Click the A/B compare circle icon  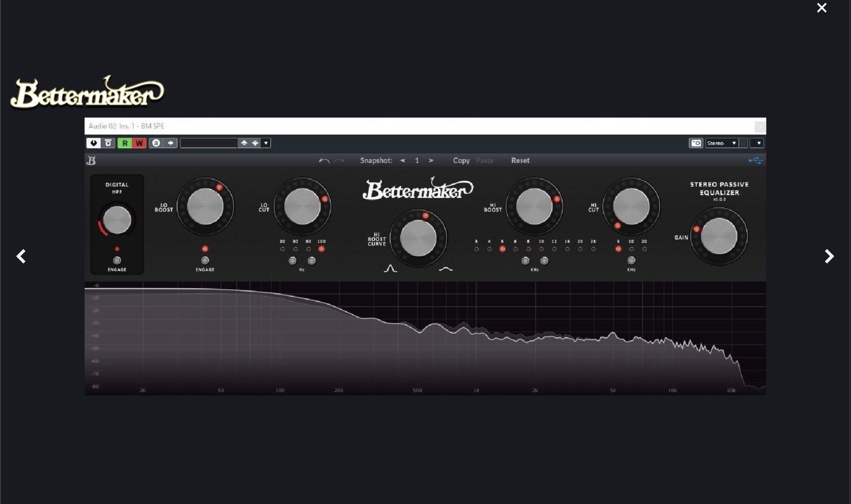156,143
